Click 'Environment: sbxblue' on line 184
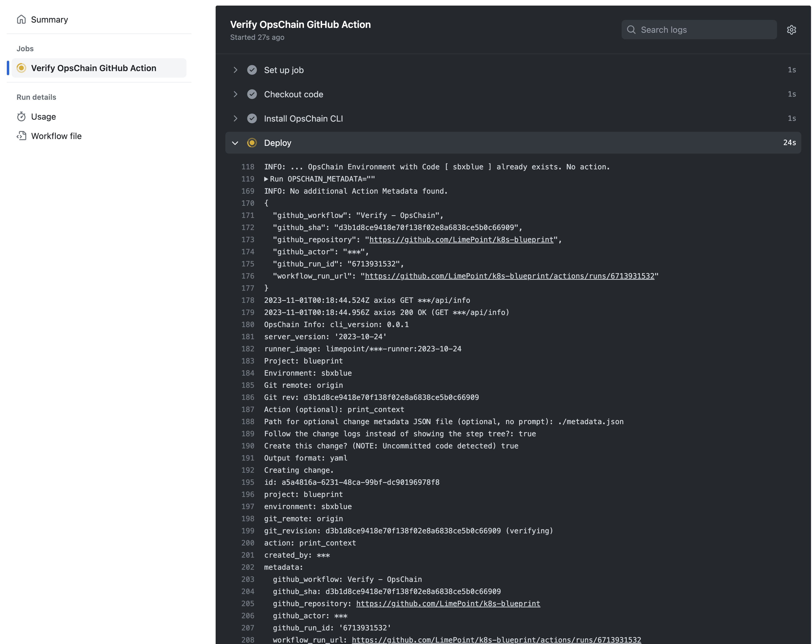The height and width of the screenshot is (644, 812). (308, 373)
